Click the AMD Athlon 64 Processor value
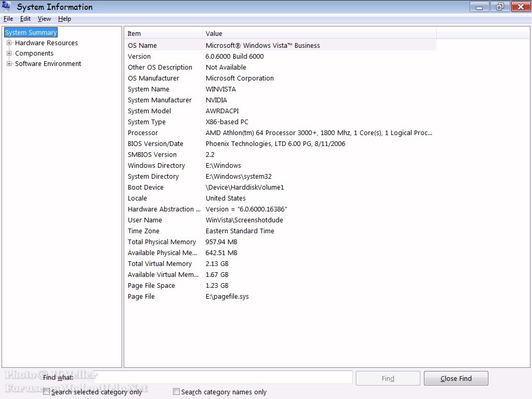 coord(319,132)
